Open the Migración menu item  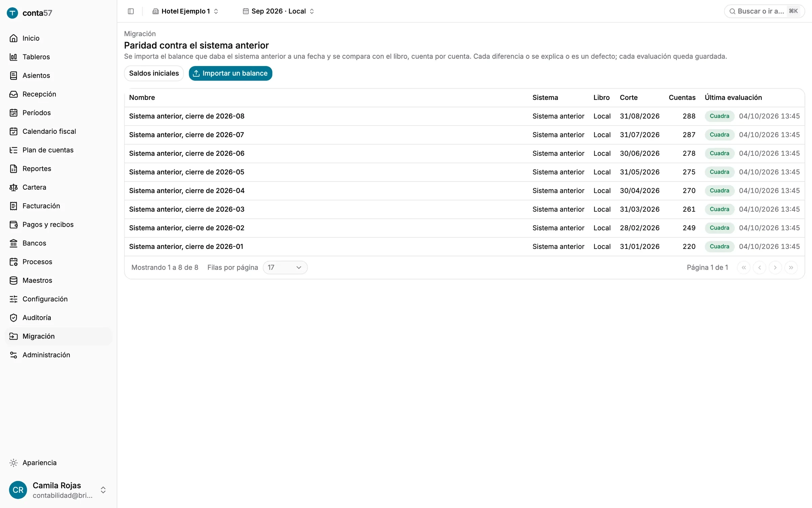[59, 336]
